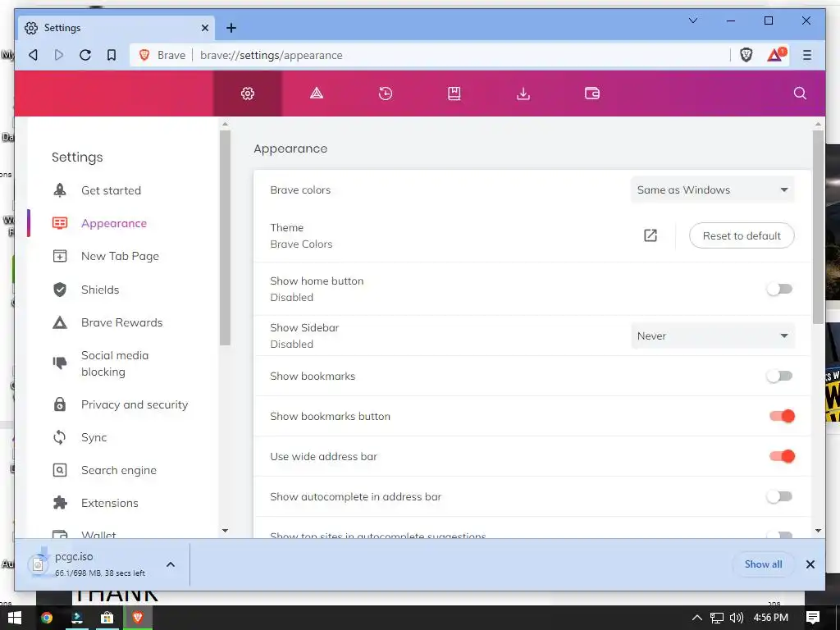Image resolution: width=840 pixels, height=630 pixels.
Task: Click main page scroll up arrow
Action: (x=818, y=124)
